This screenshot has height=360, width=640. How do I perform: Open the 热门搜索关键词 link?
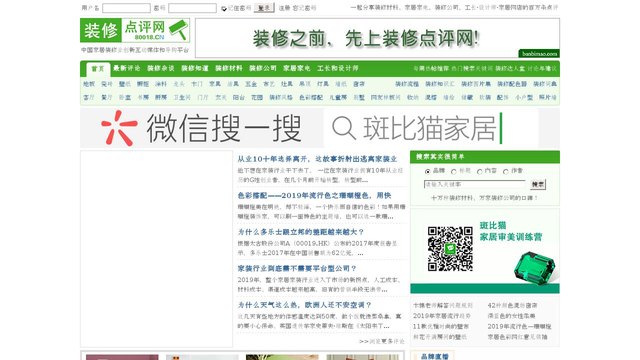click(x=472, y=69)
